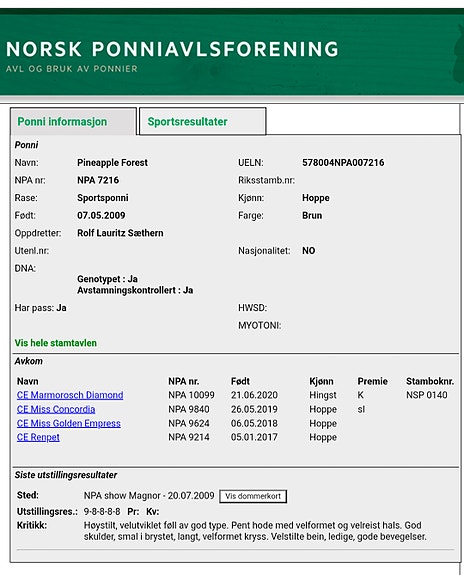
Task: Click the show location NPA show Magnor - 20.07.2009
Action: [x=149, y=496]
